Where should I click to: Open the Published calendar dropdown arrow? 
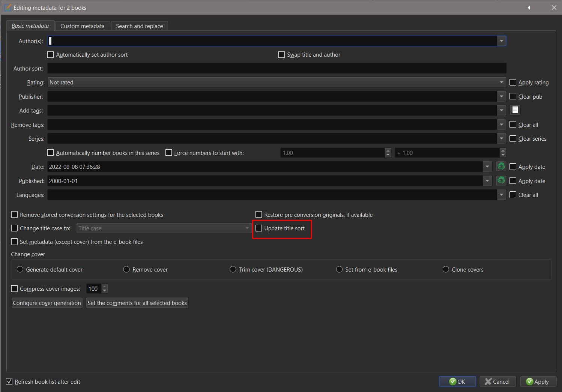[x=487, y=181]
